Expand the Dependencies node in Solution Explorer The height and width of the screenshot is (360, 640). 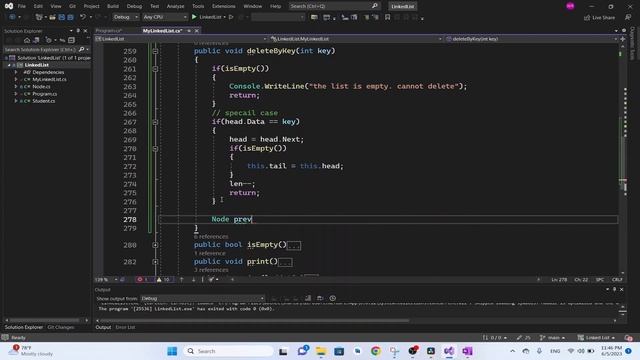pos(16,72)
